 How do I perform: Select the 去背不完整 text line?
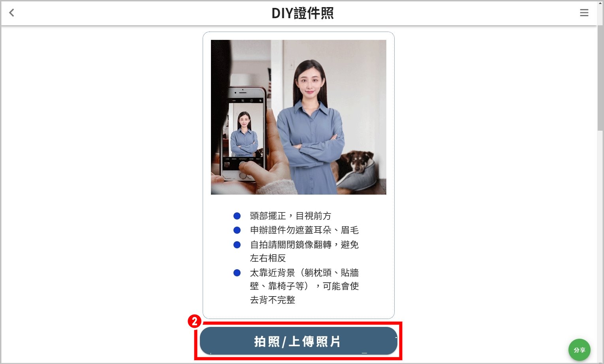273,300
